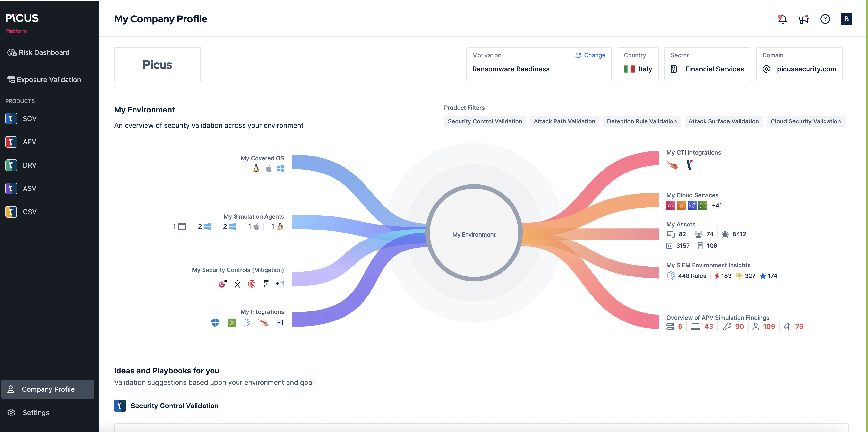Open the user avatar B menu
This screenshot has height=432, width=868.
[846, 19]
